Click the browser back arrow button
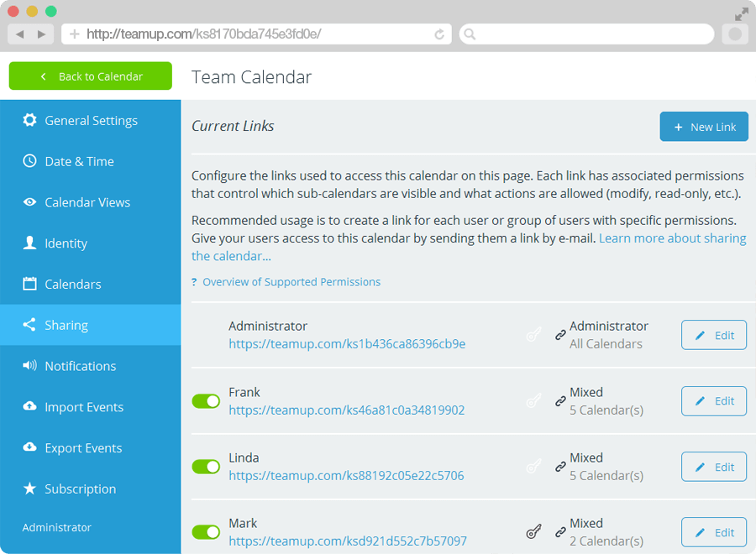 pyautogui.click(x=20, y=34)
